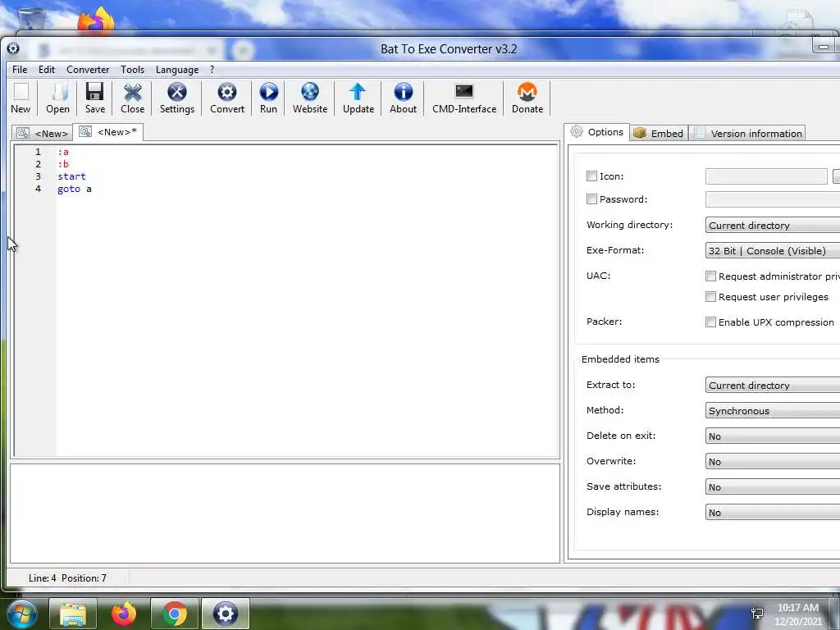This screenshot has width=840, height=630.
Task: Launch the CMD-Interface tool
Action: pyautogui.click(x=464, y=98)
